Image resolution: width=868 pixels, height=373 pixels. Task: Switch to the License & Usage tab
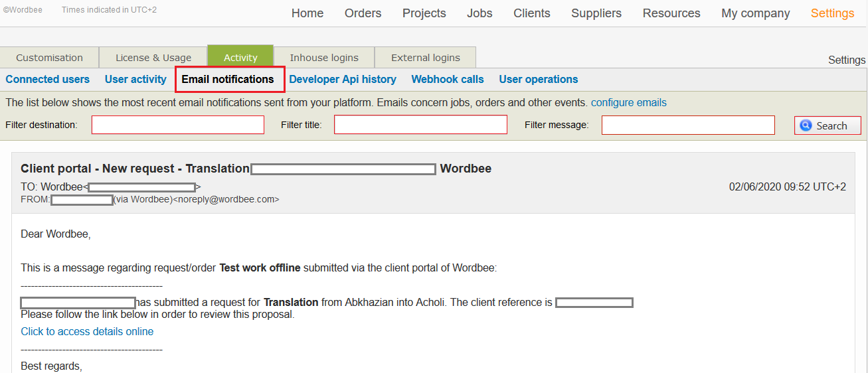[x=153, y=58]
